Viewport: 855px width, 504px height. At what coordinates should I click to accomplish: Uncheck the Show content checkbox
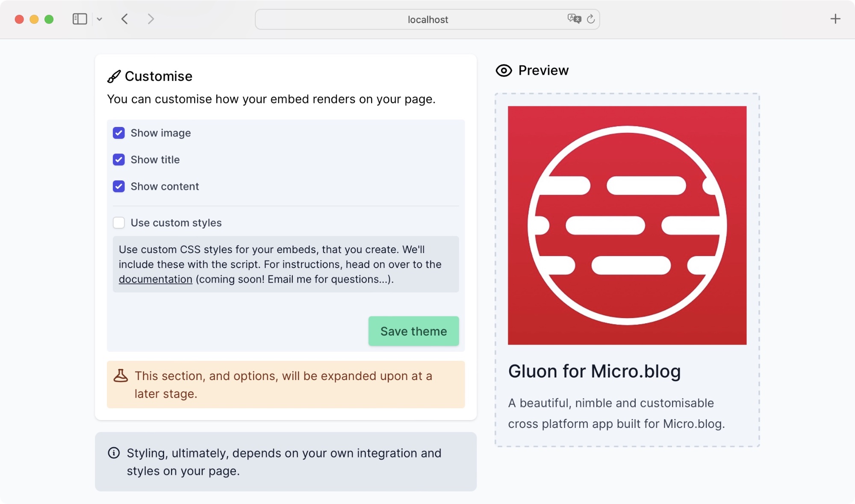(x=119, y=186)
